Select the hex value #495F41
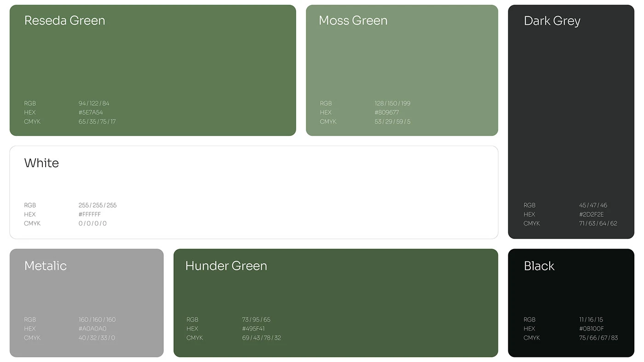 253,329
